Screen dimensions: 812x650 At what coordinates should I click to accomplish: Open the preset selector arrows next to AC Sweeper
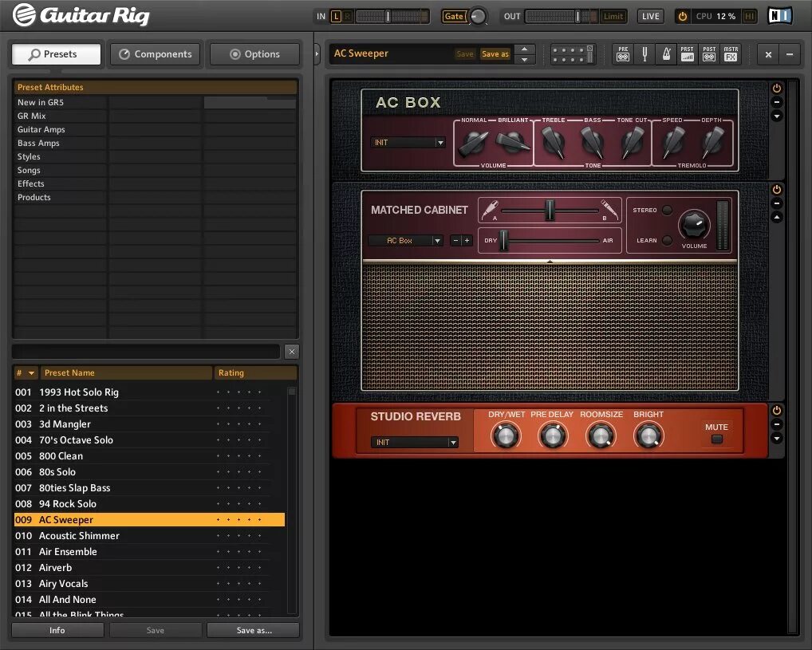coord(524,53)
